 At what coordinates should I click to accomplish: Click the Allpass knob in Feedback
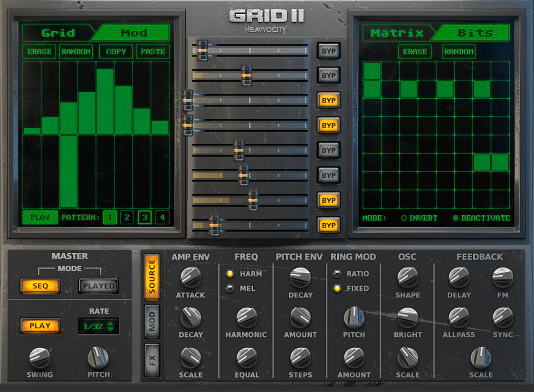(x=459, y=317)
